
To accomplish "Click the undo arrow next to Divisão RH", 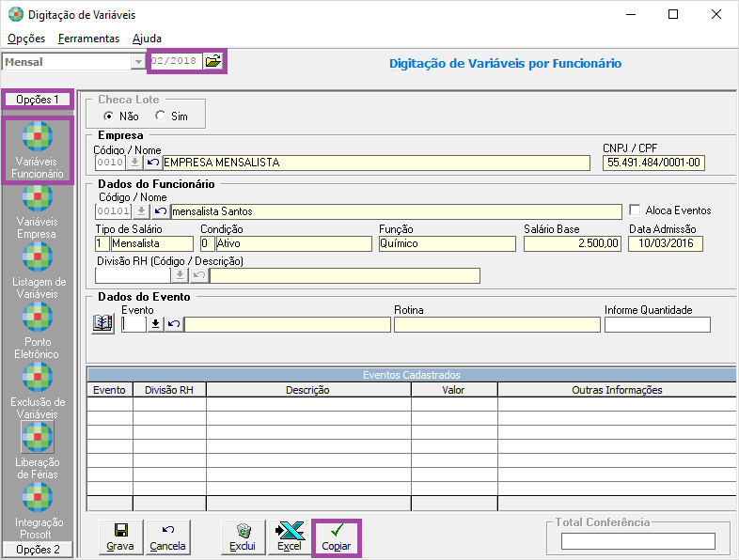I will pyautogui.click(x=199, y=275).
